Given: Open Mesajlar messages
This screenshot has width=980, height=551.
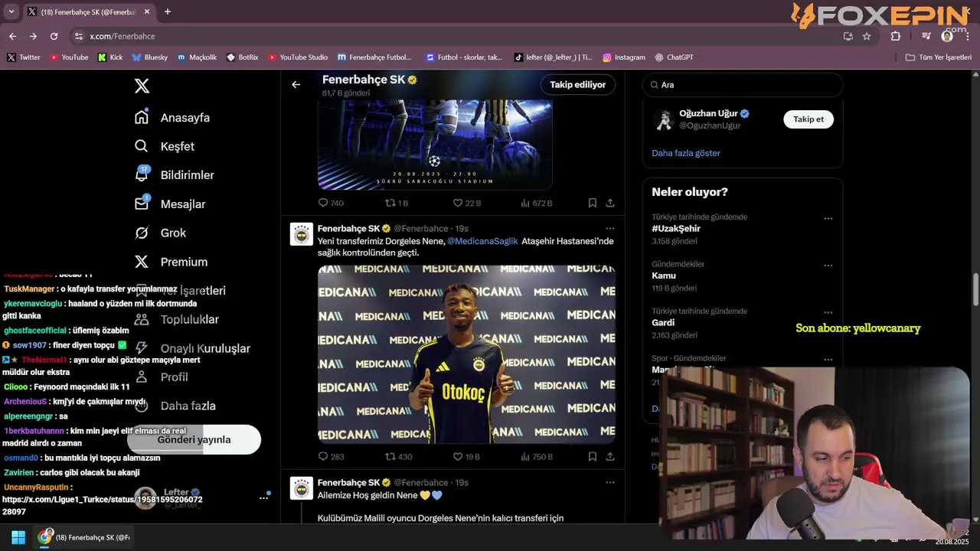Looking at the screenshot, I should 170,204.
